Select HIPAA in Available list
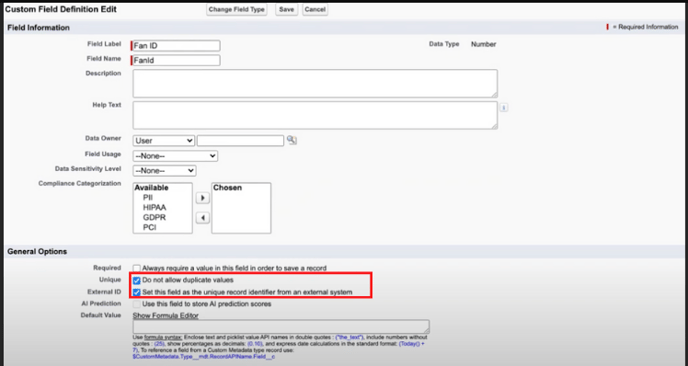Screen dimensions: 688x366 154,208
